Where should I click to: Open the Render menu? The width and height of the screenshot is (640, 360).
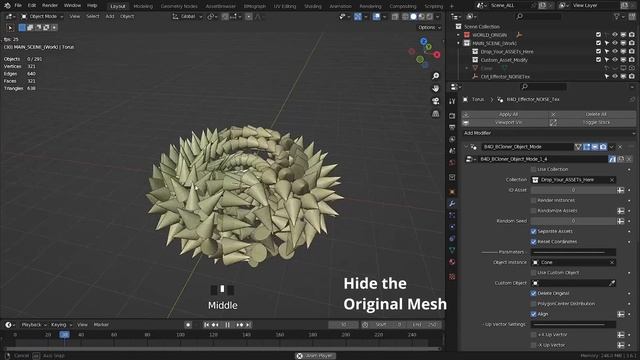tap(50, 6)
